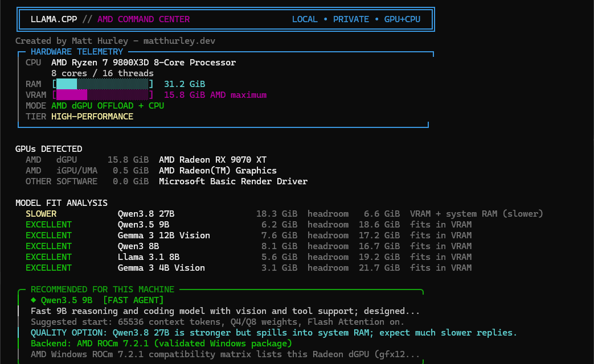Image resolution: width=594 pixels, height=364 pixels.
Task: Click the [FAST AGENT] tag
Action: [x=133, y=300]
